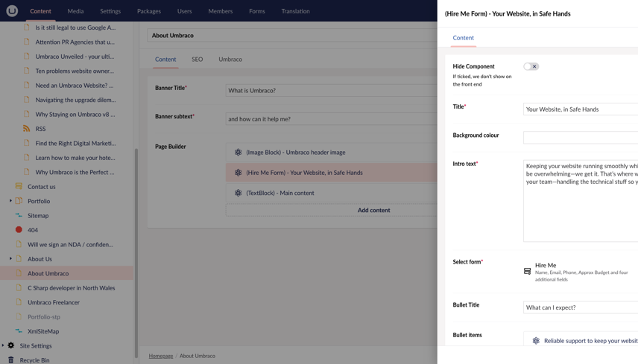Click the bullet item block icon

pyautogui.click(x=536, y=341)
